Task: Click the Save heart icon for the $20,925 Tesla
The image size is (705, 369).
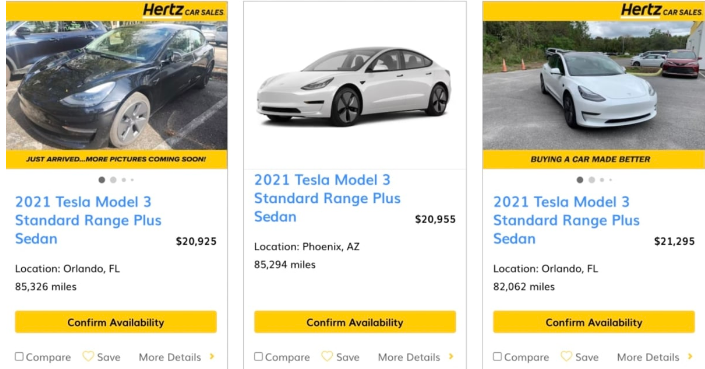Action: click(88, 356)
